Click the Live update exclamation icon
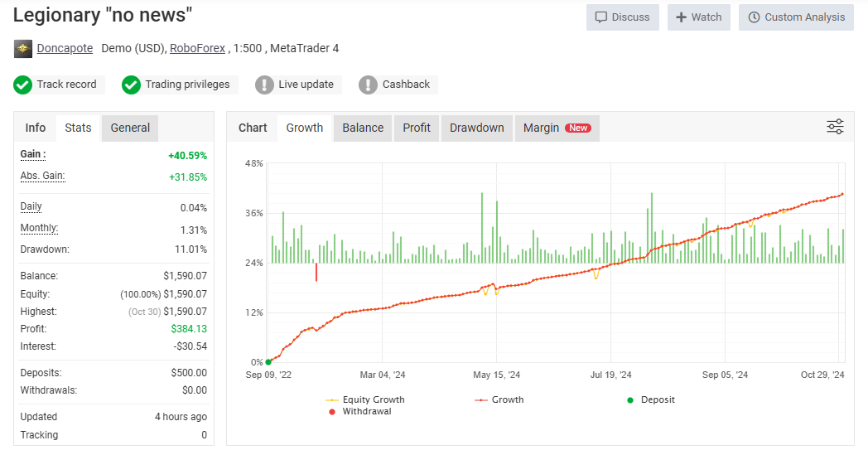The width and height of the screenshot is (868, 455). pos(264,85)
